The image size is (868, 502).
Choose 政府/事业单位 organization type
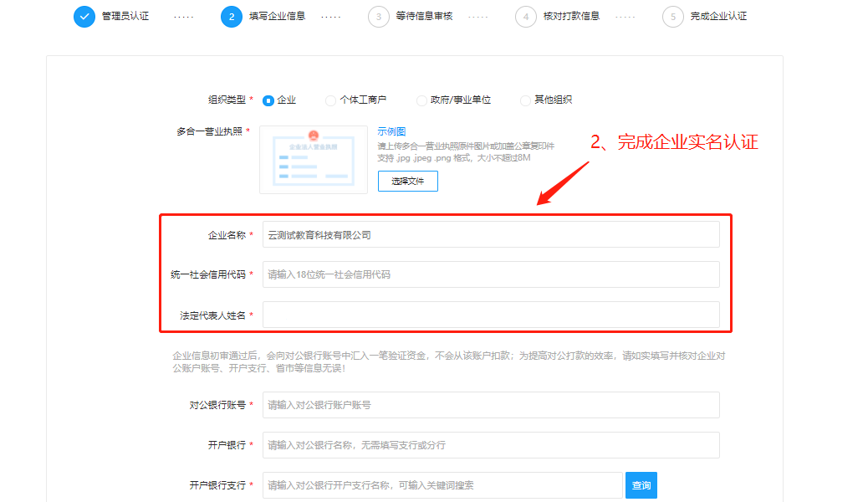pos(422,100)
